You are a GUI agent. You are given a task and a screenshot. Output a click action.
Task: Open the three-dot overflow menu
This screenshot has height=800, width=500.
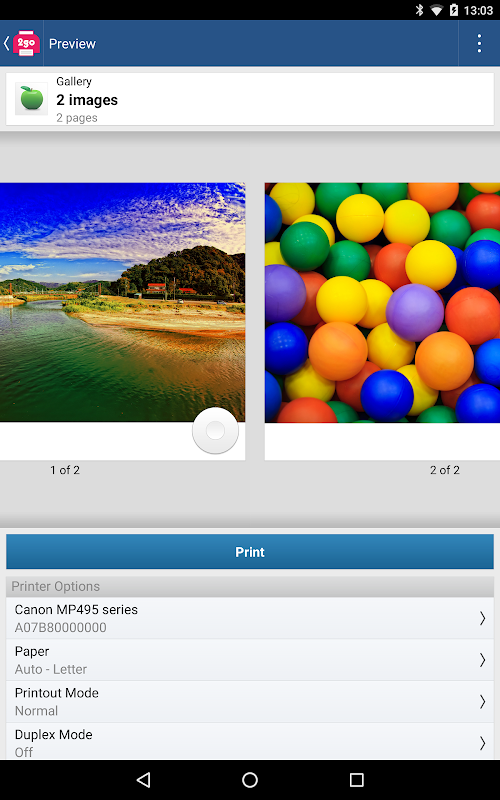(479, 43)
